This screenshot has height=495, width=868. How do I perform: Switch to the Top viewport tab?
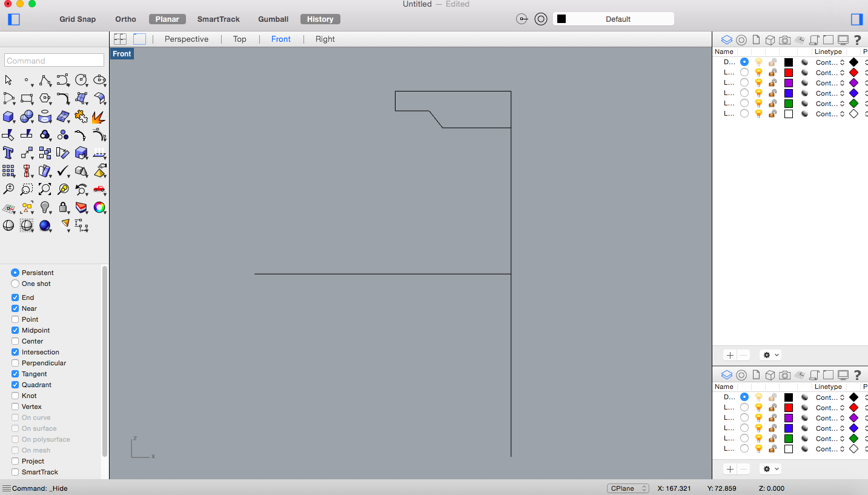tap(240, 39)
